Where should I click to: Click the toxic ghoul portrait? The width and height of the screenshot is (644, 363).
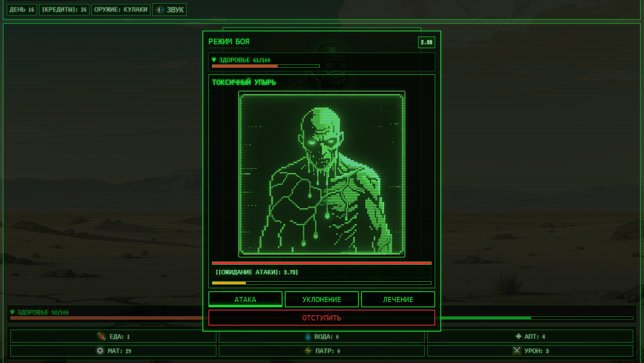tap(322, 174)
